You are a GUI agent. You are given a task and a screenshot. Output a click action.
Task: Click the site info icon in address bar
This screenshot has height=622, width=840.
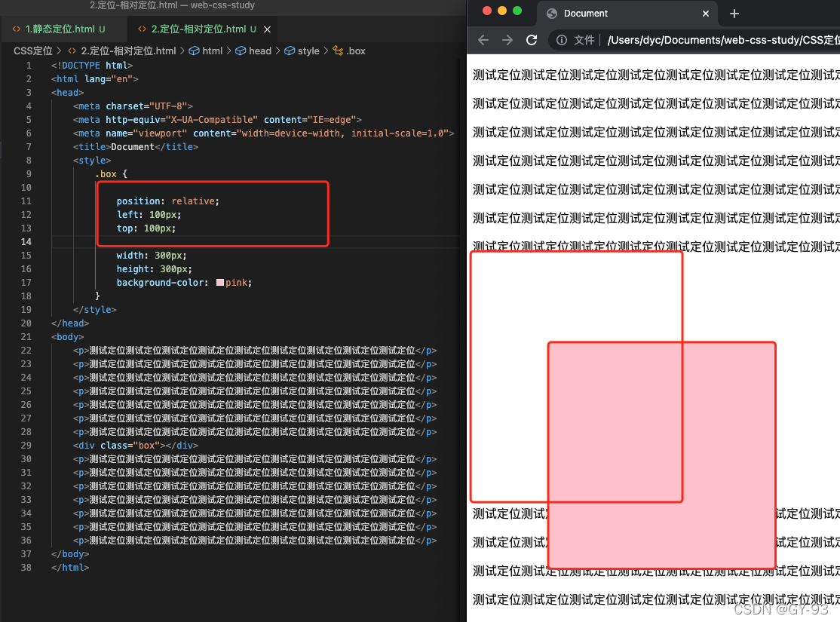point(562,40)
